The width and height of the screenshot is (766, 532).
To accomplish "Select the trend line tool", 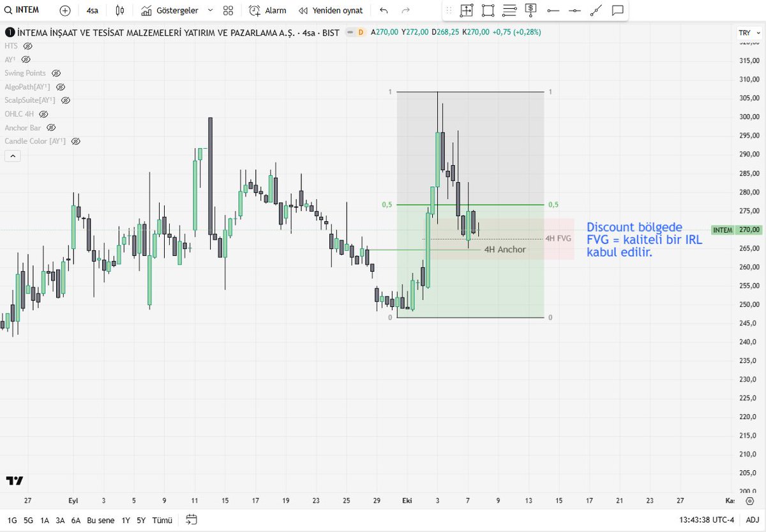I will pos(596,10).
